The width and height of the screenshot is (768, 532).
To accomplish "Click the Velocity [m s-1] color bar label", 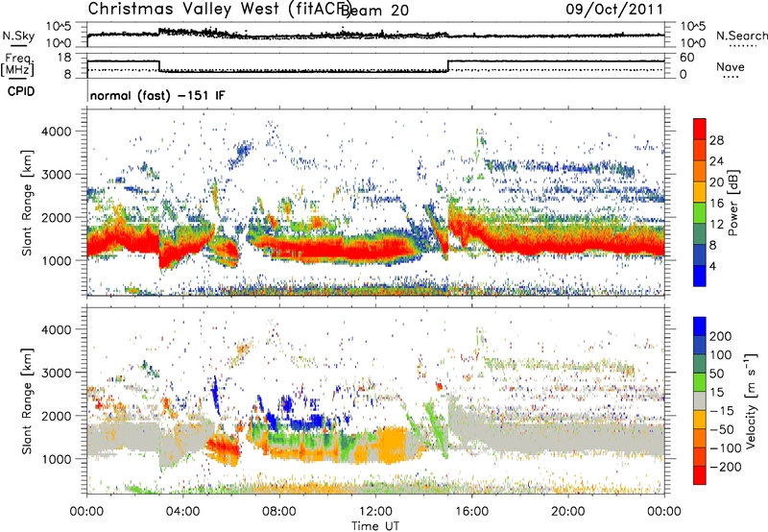I will pyautogui.click(x=751, y=400).
